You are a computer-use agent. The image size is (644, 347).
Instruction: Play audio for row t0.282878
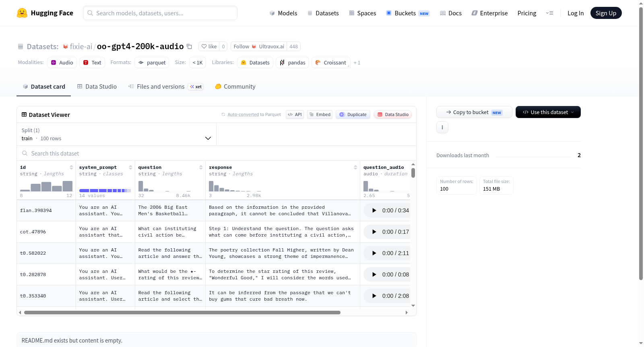pyautogui.click(x=374, y=274)
